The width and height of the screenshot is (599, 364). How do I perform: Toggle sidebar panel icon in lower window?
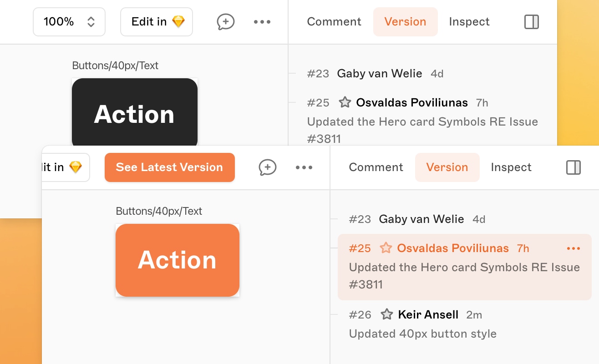tap(574, 167)
